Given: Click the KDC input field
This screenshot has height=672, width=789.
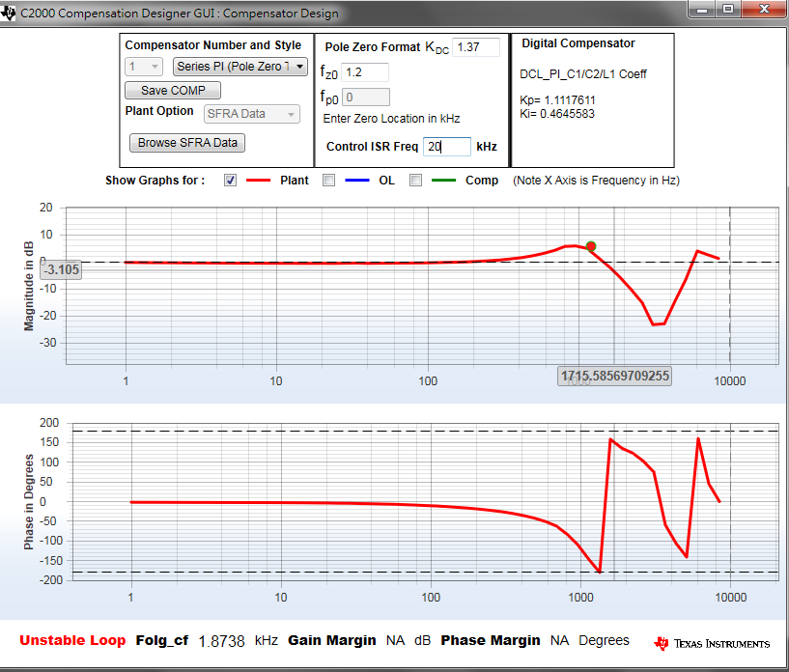Looking at the screenshot, I should click(476, 47).
